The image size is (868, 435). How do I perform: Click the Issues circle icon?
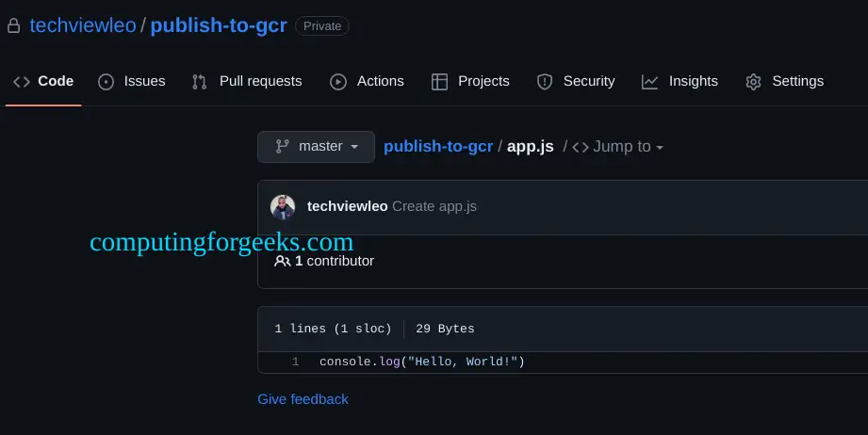106,82
